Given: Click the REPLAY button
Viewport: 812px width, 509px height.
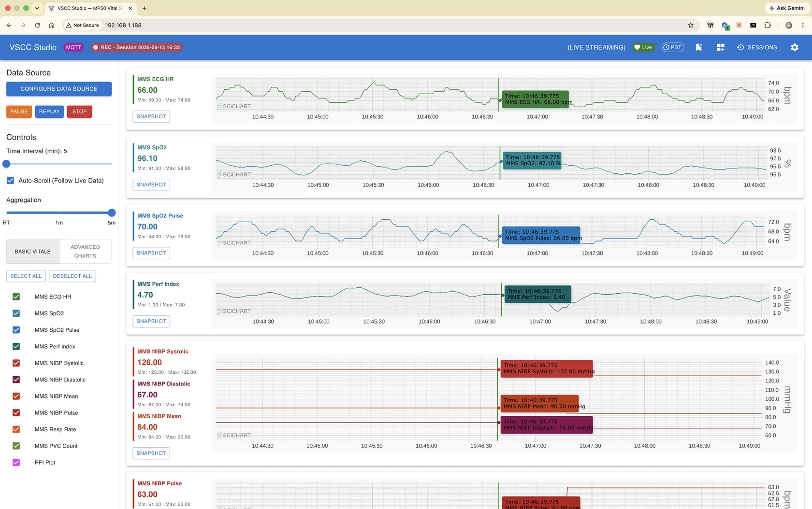Looking at the screenshot, I should (49, 112).
